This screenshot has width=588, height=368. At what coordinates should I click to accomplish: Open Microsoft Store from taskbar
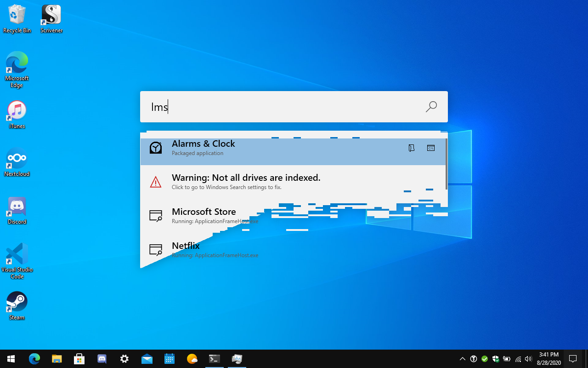pos(79,359)
